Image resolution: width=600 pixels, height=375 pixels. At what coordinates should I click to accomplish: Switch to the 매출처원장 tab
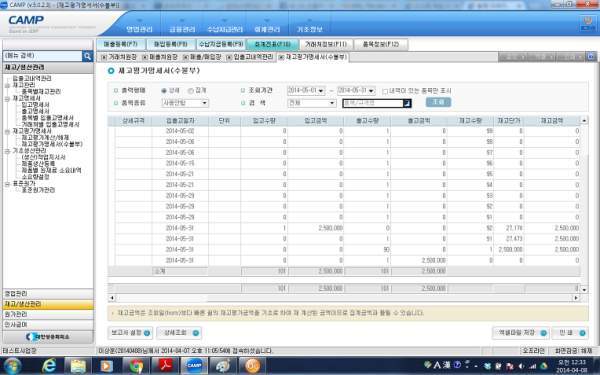163,57
